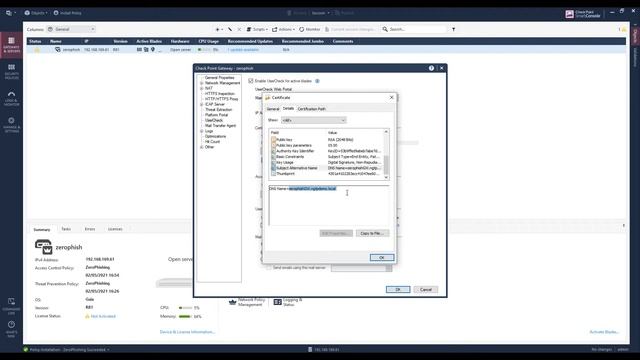Select Threat Extraction tree item
Screen dimensions: 640x360
[218, 110]
